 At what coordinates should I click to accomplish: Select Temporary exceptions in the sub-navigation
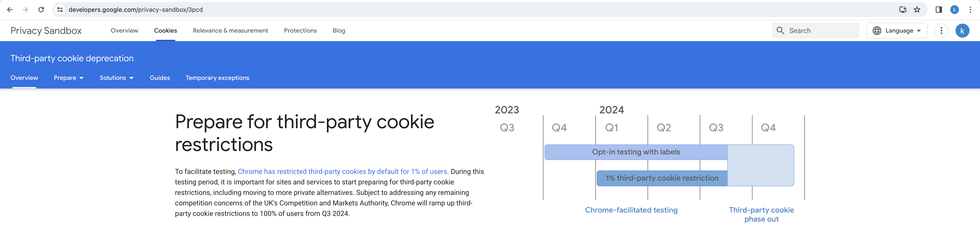217,78
